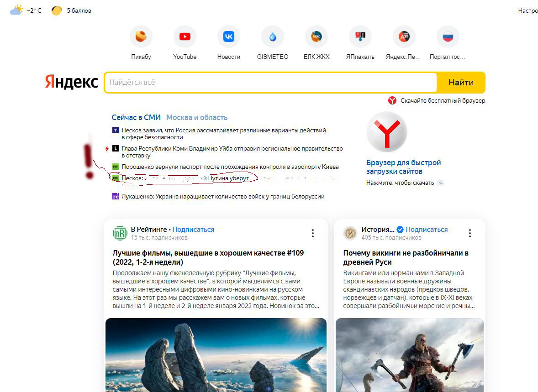Open the ЯПлакалъ shortcut icon
The image size is (538, 392).
(x=360, y=37)
